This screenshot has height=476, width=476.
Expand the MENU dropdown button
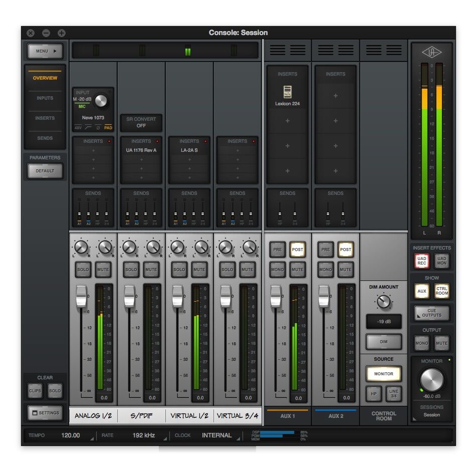45,51
